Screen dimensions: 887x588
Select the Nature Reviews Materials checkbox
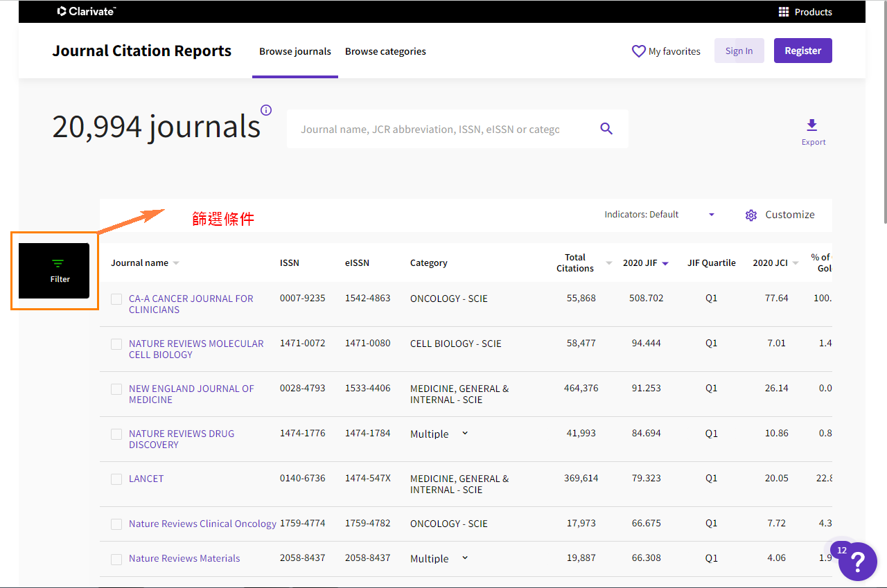point(116,559)
